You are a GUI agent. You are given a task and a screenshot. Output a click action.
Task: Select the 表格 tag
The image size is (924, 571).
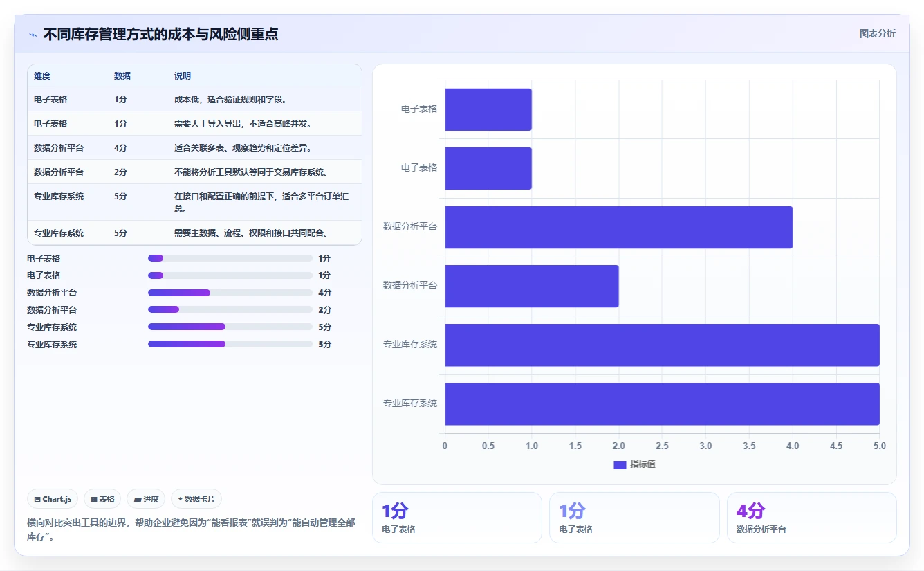pos(102,499)
